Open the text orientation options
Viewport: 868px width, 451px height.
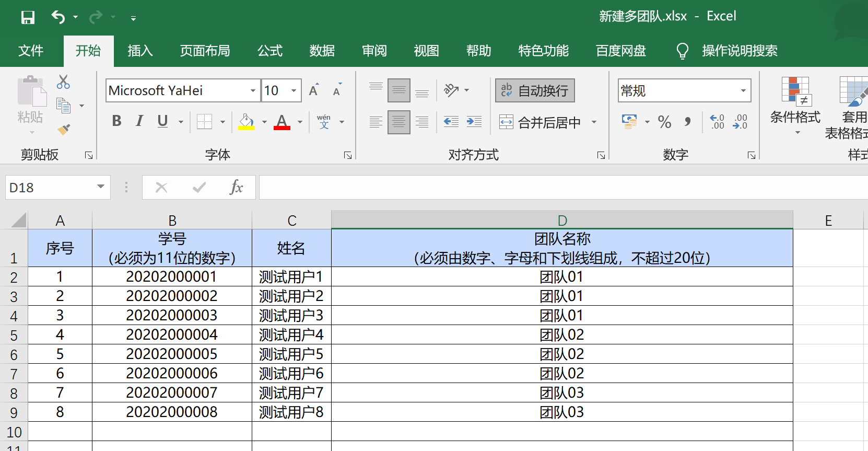pos(451,90)
